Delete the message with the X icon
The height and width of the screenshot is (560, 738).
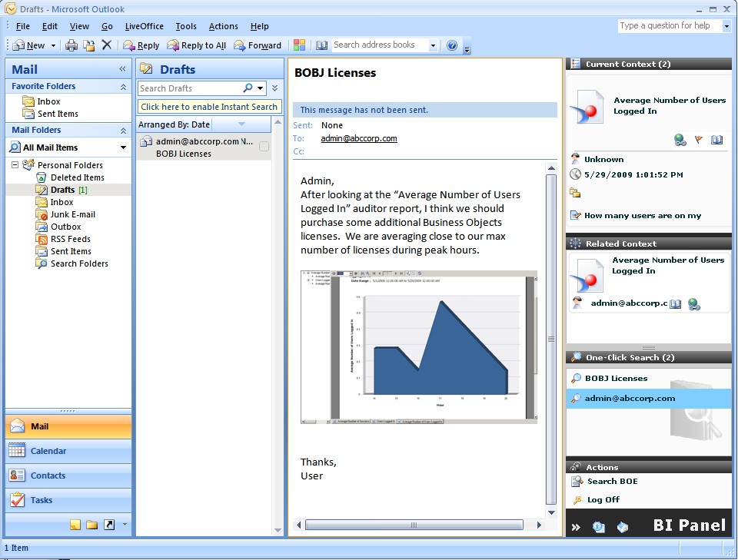pyautogui.click(x=107, y=45)
